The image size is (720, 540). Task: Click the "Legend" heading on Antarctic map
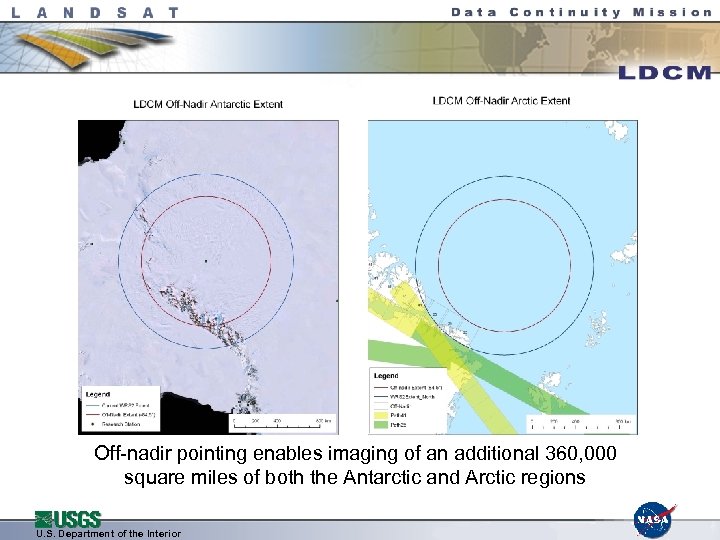coord(98,394)
